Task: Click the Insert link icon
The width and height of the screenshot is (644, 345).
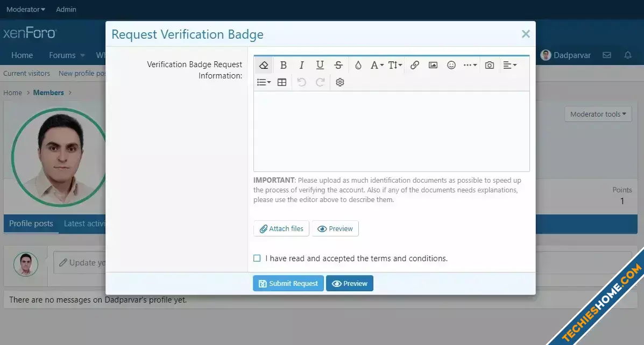Action: [415, 65]
